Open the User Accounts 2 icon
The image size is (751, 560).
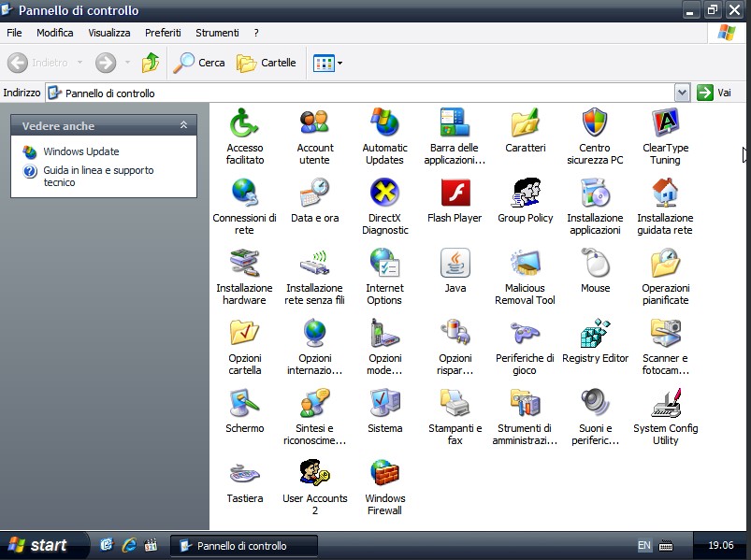(x=314, y=487)
